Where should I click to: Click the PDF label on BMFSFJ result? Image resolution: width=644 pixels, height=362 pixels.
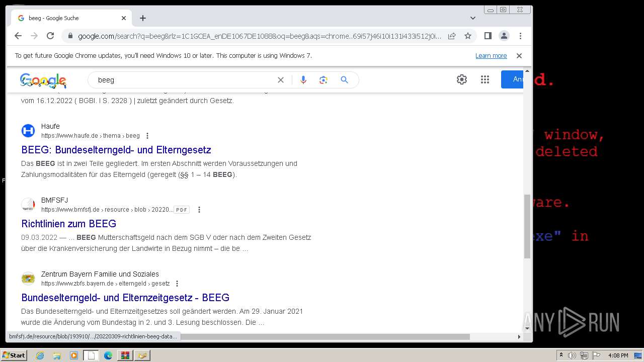[x=182, y=210]
